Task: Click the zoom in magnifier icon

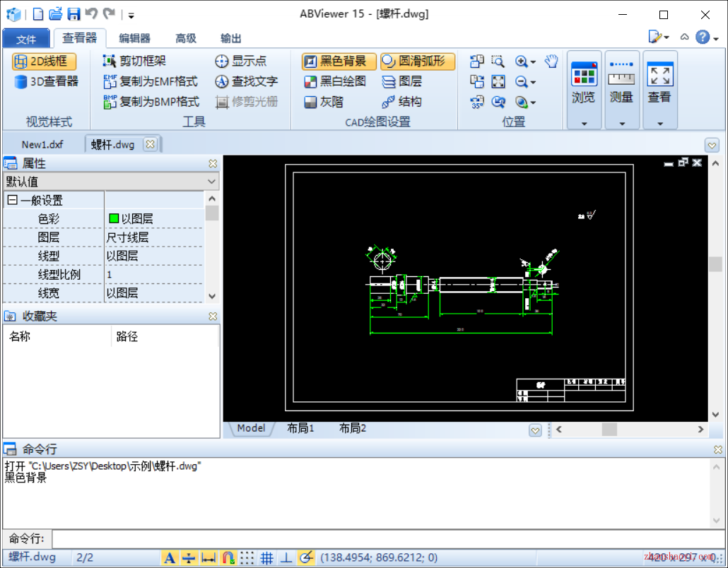Action: (x=522, y=61)
